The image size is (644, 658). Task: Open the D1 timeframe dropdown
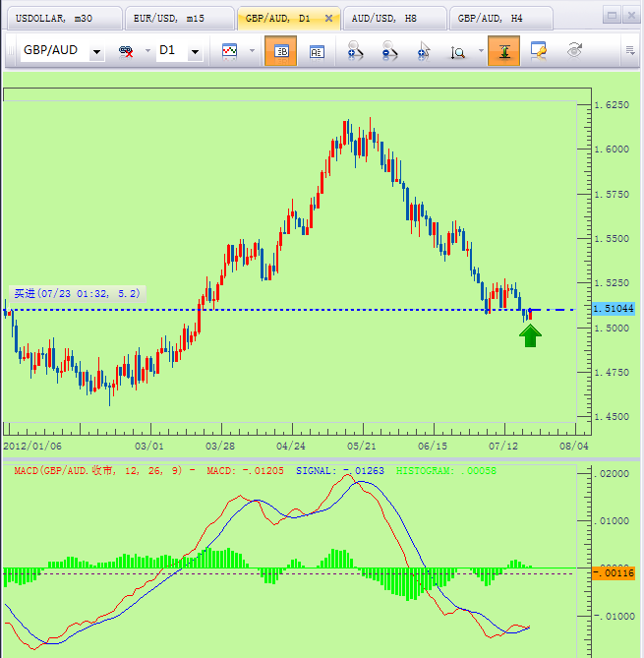pos(195,51)
